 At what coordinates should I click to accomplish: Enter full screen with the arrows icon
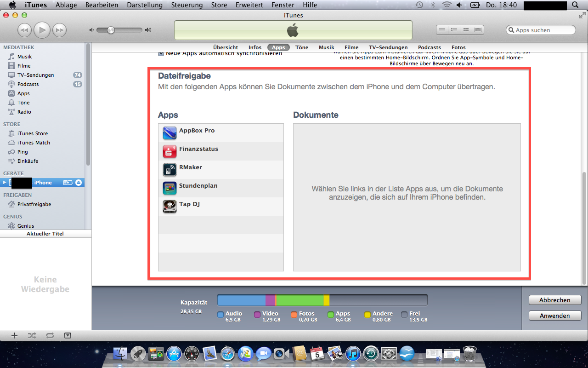pos(582,16)
